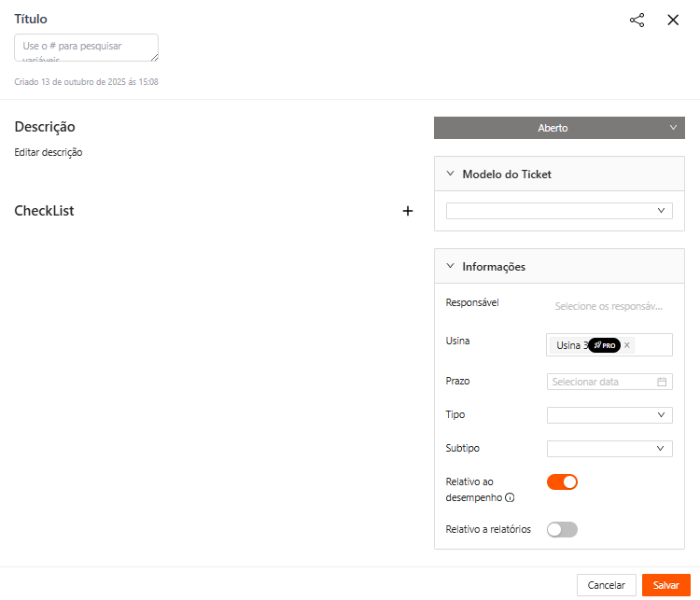Click Editar descrição text
The image size is (700, 600).
[49, 152]
